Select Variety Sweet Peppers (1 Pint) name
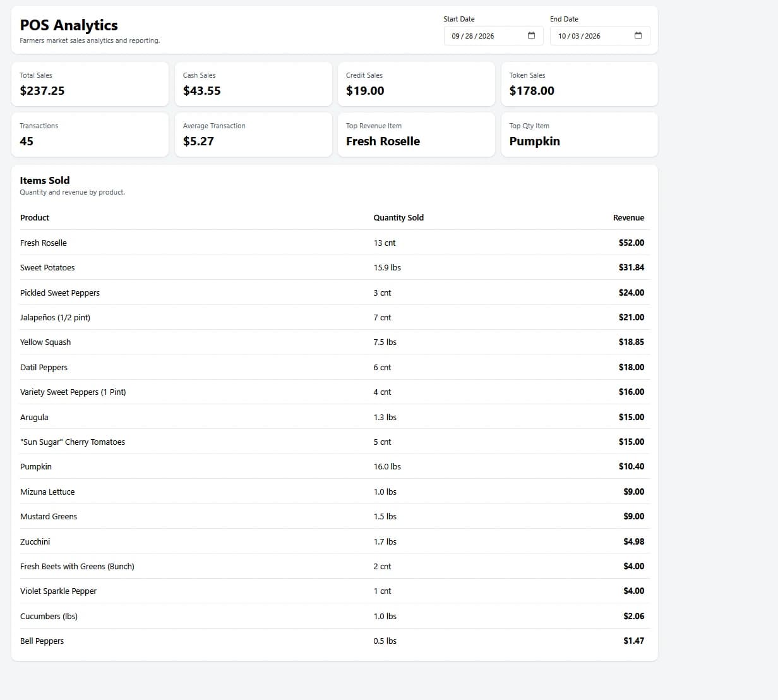 [73, 392]
